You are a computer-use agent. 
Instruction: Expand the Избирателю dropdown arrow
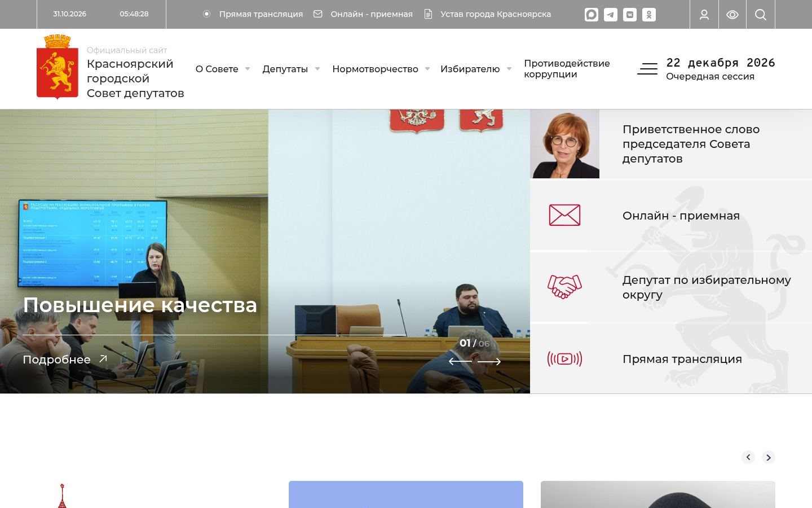(x=509, y=69)
